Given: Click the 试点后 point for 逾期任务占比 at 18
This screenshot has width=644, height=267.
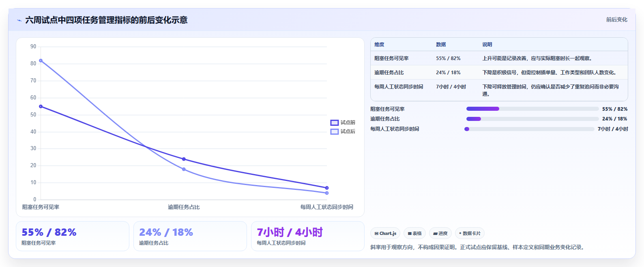Looking at the screenshot, I should pos(184,169).
